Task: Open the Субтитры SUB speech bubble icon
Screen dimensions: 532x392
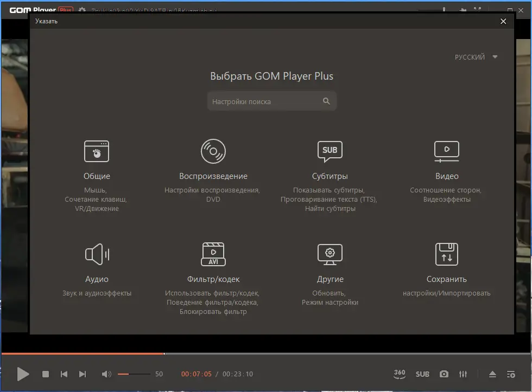Action: (330, 151)
